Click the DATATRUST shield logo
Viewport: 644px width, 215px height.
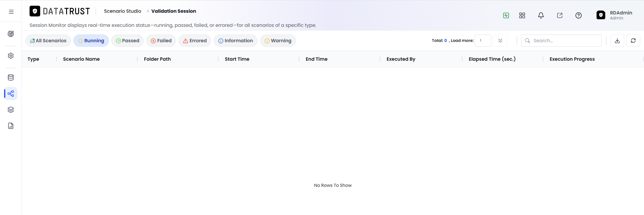[35, 11]
